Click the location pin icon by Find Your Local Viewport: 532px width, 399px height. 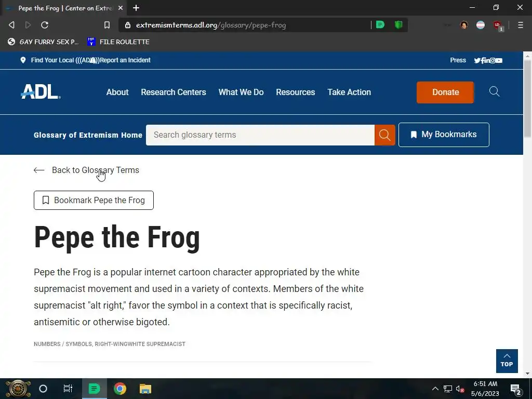point(23,60)
